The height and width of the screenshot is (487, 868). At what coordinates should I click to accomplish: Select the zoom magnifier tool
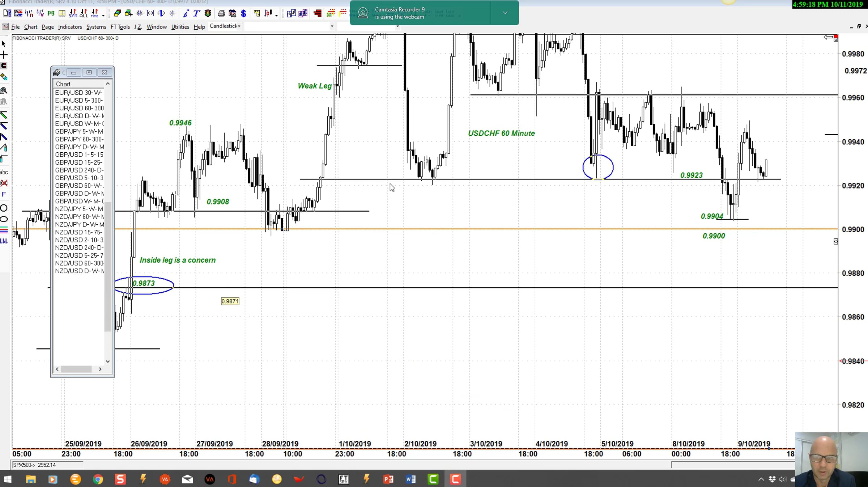(4, 90)
